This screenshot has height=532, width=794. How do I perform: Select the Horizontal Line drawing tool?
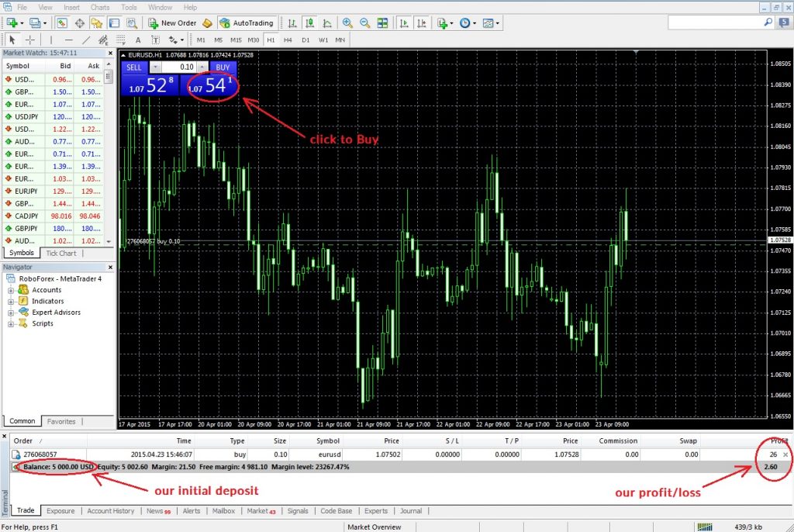point(68,40)
